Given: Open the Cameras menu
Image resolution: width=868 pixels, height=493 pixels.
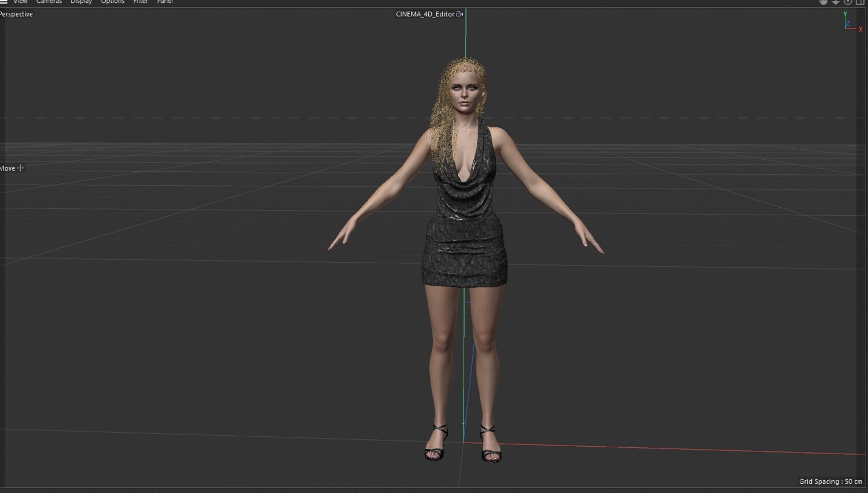Looking at the screenshot, I should point(49,2).
